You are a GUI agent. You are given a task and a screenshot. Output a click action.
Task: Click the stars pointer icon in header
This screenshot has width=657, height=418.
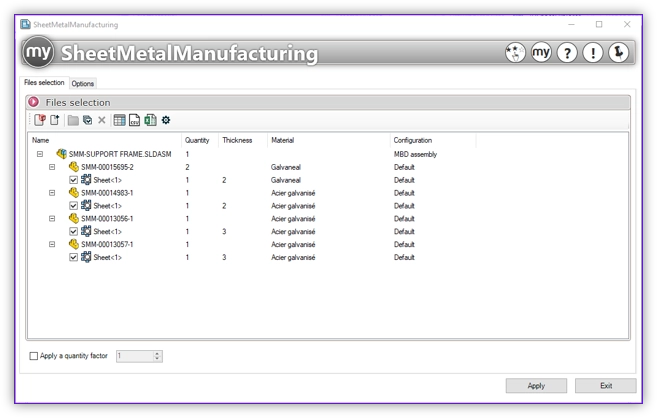point(515,53)
